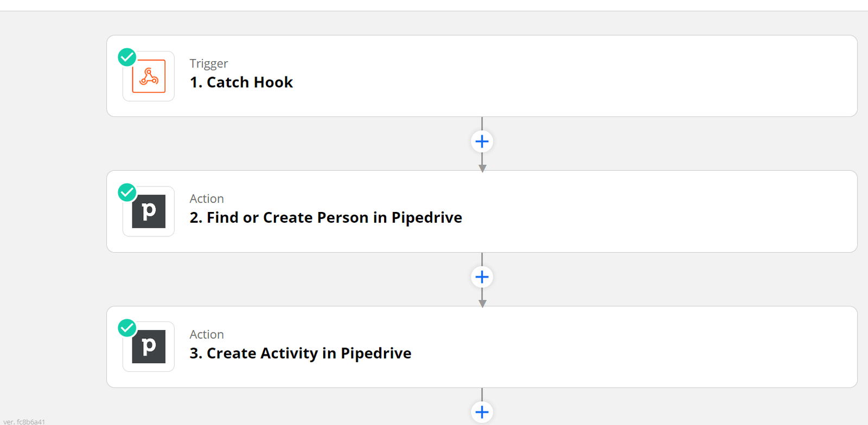Click the "Action" label on step 2
The width and height of the screenshot is (868, 425).
click(x=207, y=199)
